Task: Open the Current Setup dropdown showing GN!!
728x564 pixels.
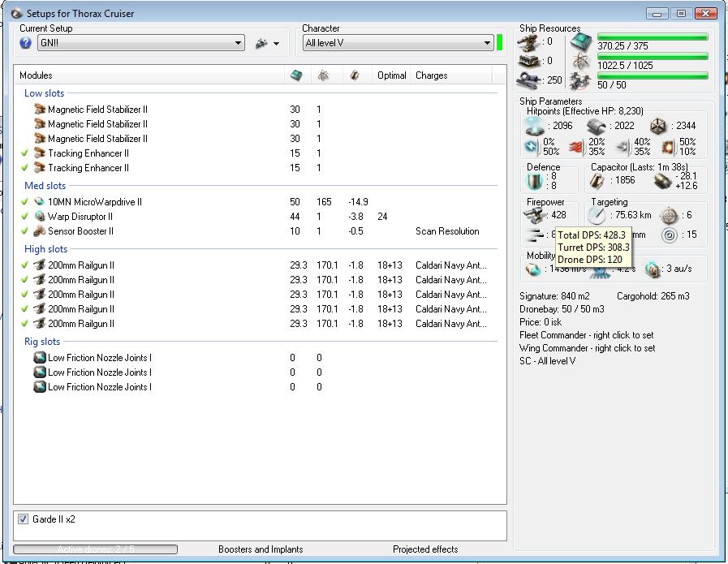Action: pos(141,43)
